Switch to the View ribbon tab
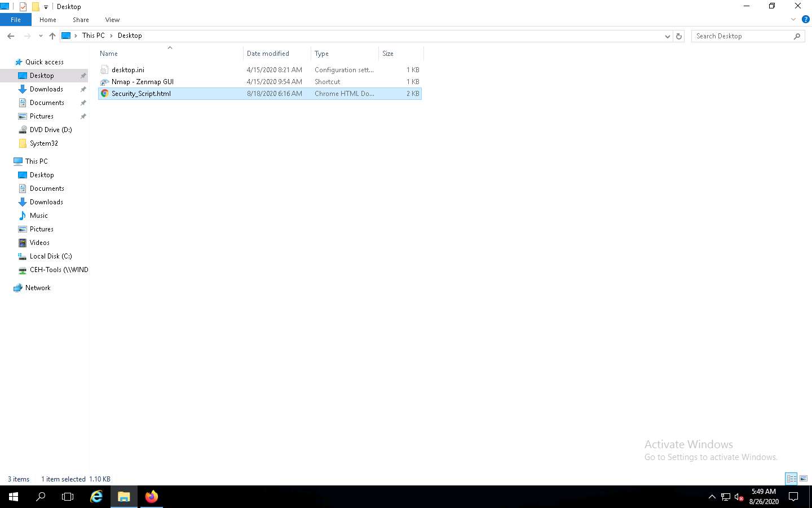Screen dimensions: 812x508 point(112,19)
